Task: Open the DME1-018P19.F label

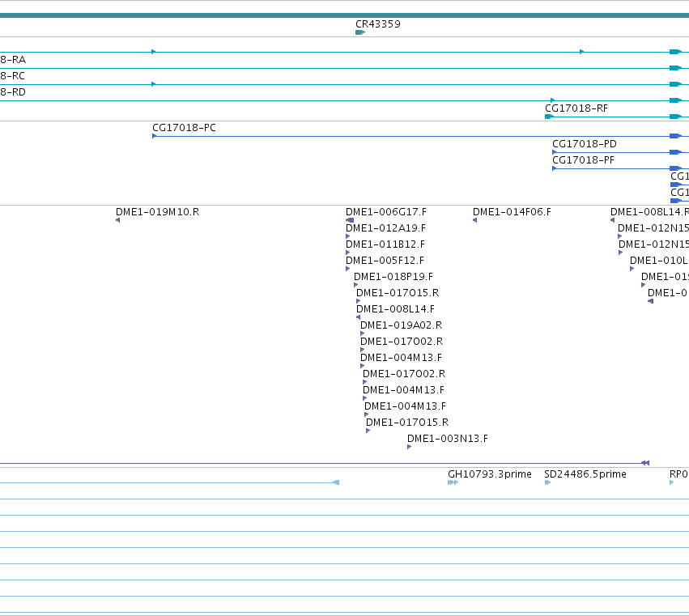Action: (393, 278)
